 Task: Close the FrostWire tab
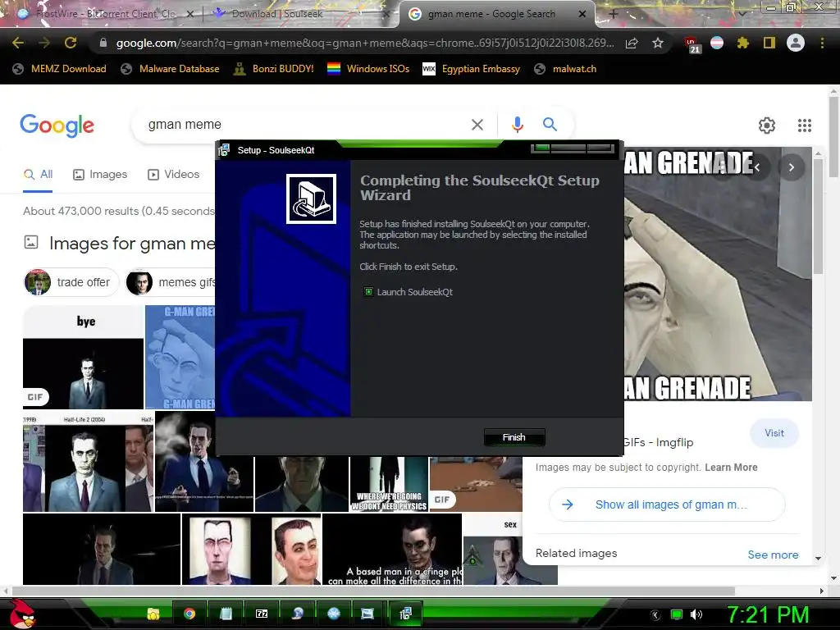[x=189, y=14]
